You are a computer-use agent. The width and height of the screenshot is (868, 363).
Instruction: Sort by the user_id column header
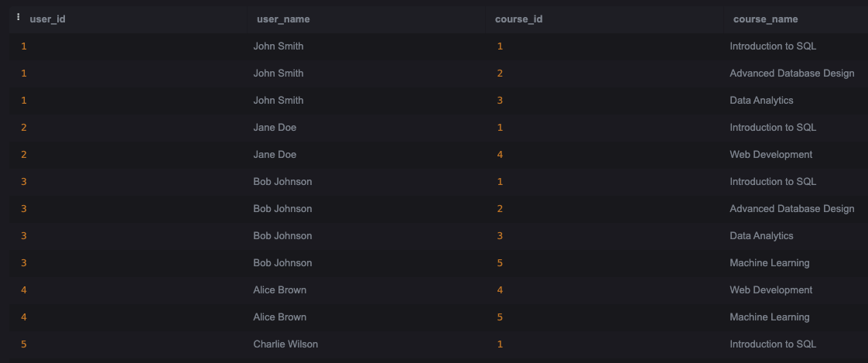(x=47, y=19)
